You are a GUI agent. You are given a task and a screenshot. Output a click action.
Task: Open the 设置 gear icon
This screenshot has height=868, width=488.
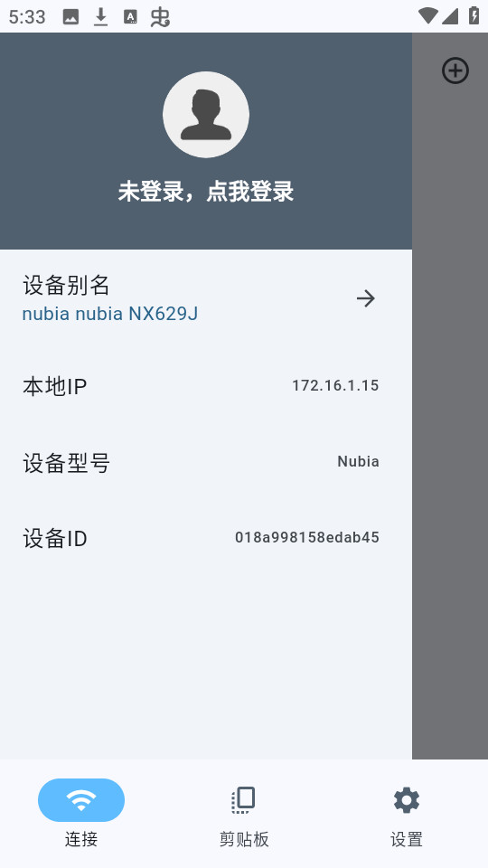pyautogui.click(x=407, y=800)
